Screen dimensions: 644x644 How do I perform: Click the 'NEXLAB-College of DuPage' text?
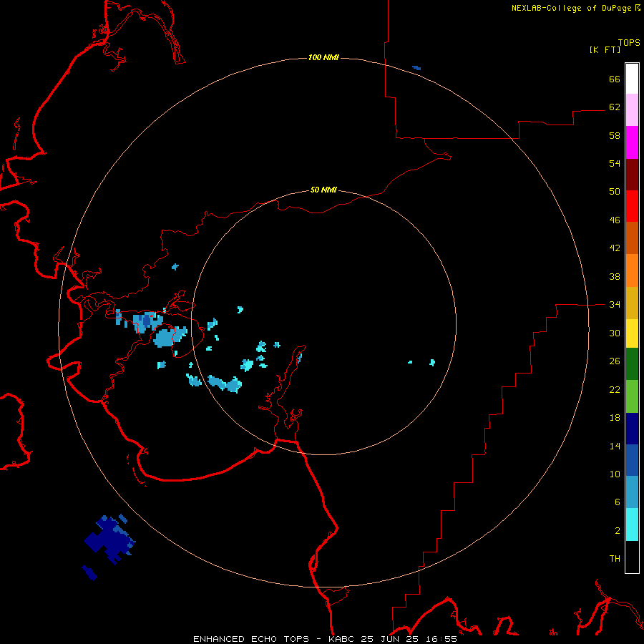click(571, 8)
